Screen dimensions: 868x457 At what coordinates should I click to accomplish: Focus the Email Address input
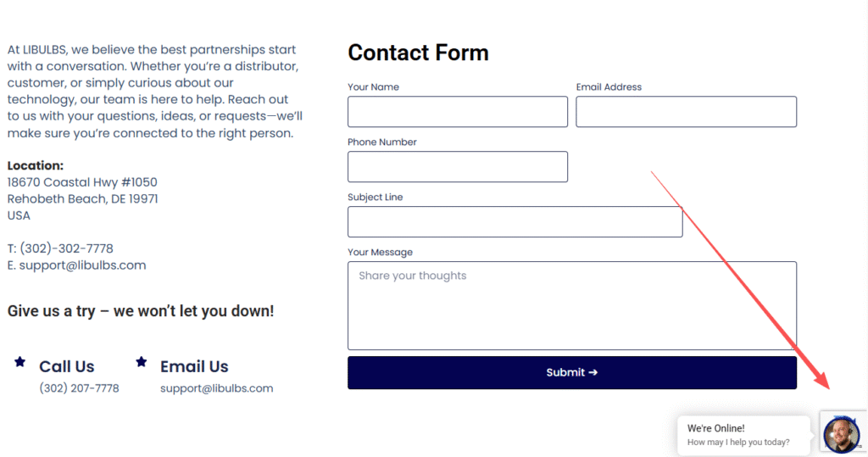[x=686, y=112]
